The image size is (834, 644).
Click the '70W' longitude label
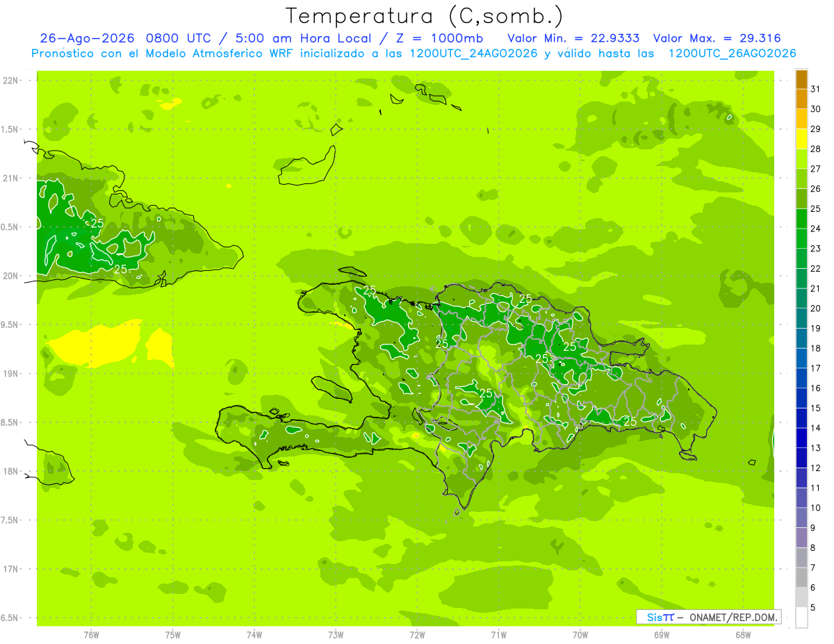coord(580,634)
